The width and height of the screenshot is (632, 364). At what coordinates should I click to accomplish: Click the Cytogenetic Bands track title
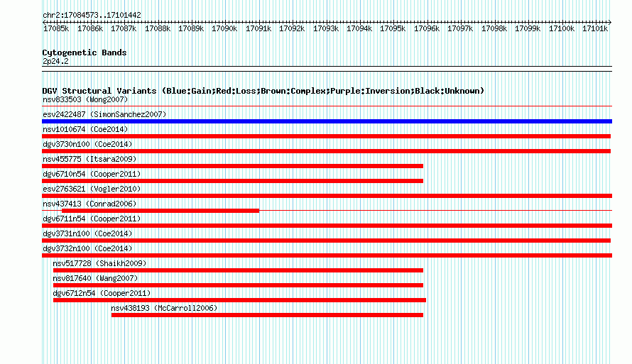click(85, 53)
